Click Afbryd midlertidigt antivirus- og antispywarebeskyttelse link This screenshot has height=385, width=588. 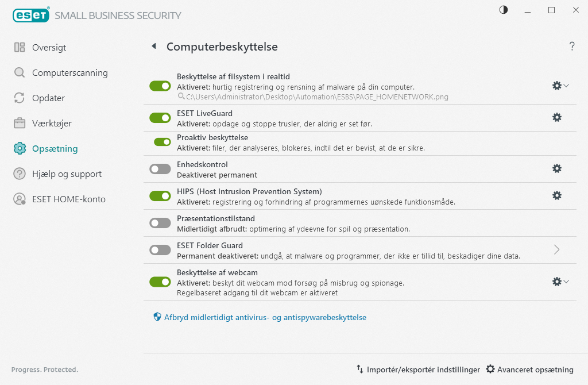[x=265, y=317]
